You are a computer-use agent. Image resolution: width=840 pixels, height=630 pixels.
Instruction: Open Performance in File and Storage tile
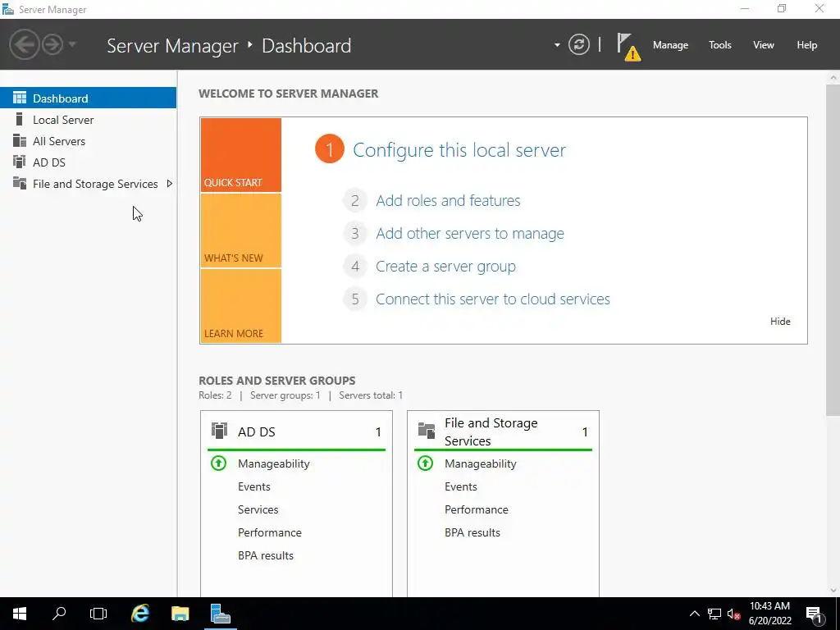pyautogui.click(x=477, y=509)
